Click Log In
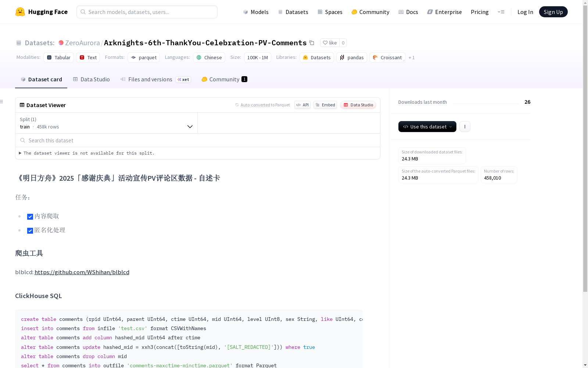Viewport: 588px width, 368px height. pyautogui.click(x=525, y=12)
